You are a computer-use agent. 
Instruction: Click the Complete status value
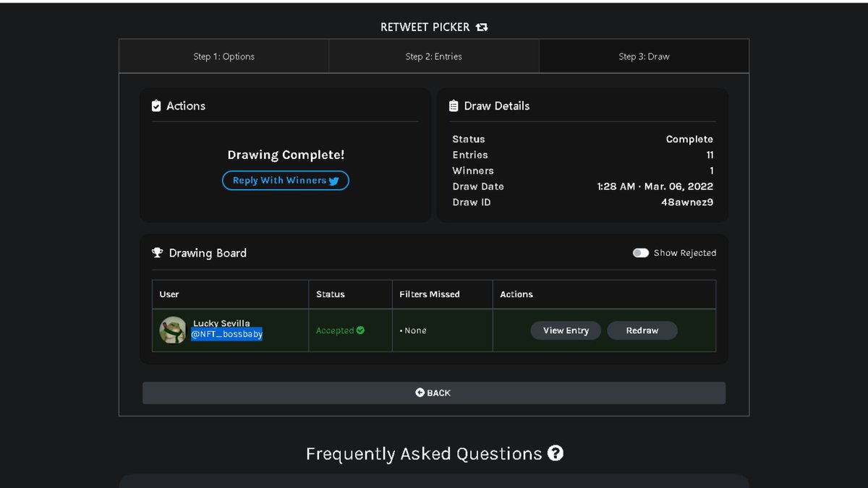click(689, 139)
